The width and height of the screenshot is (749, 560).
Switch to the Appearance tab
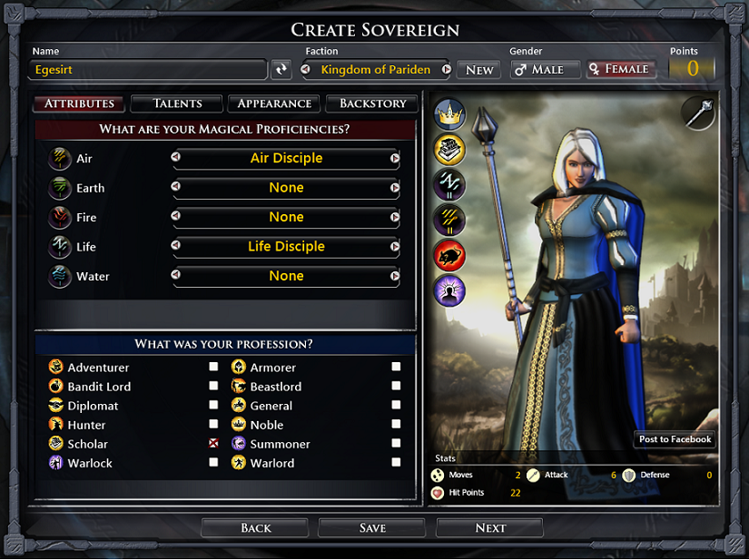pos(274,103)
